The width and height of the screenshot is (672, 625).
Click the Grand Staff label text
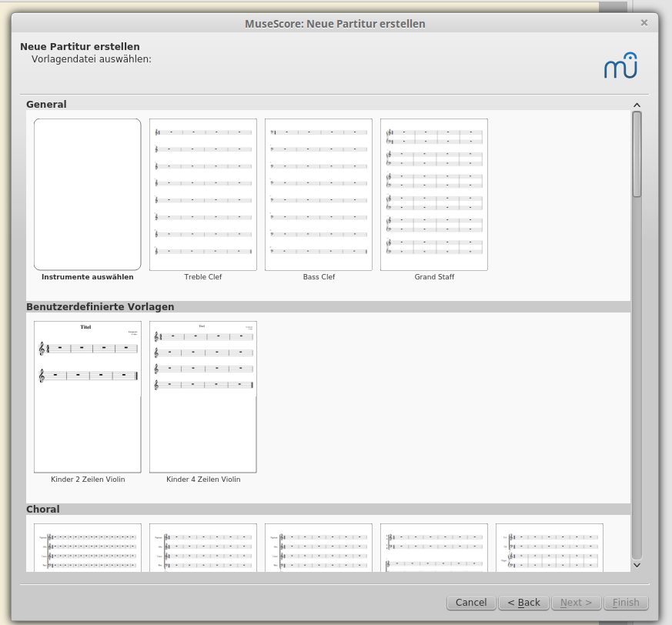pos(434,277)
